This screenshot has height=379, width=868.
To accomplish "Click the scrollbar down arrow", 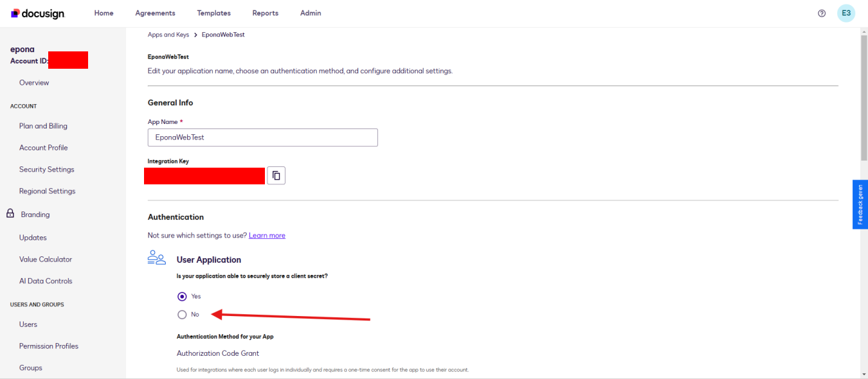I will pyautogui.click(x=863, y=374).
